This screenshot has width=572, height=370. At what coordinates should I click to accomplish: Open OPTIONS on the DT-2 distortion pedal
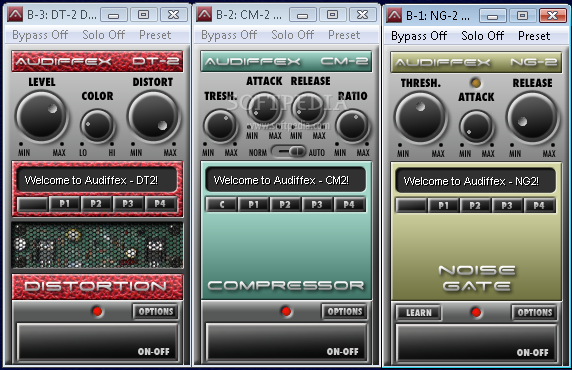point(156,312)
